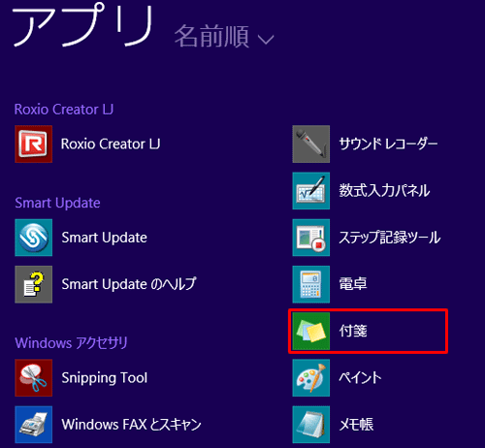Screen dimensions: 485x448
Task: Select the Smart Update group heading
Action: 57,203
